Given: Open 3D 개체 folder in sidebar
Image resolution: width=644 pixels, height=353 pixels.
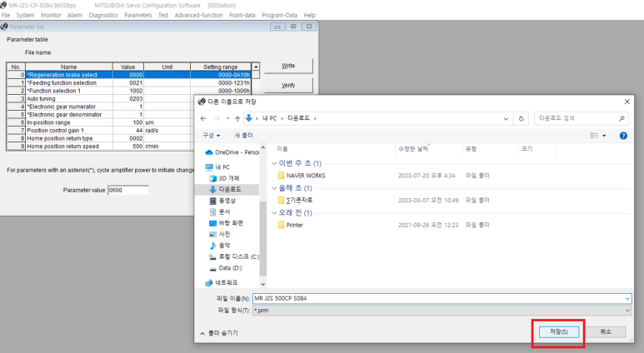Looking at the screenshot, I should [224, 178].
